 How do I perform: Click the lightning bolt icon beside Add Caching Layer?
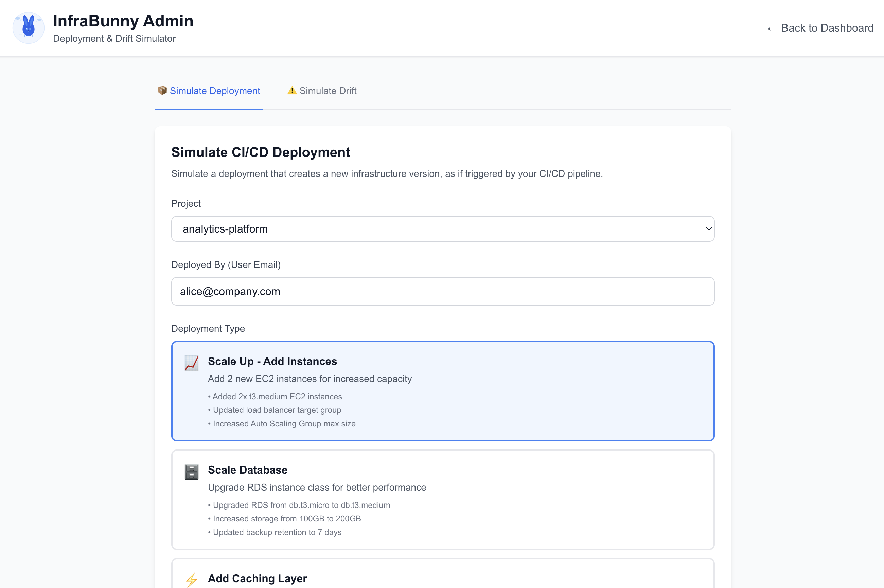coord(191,580)
